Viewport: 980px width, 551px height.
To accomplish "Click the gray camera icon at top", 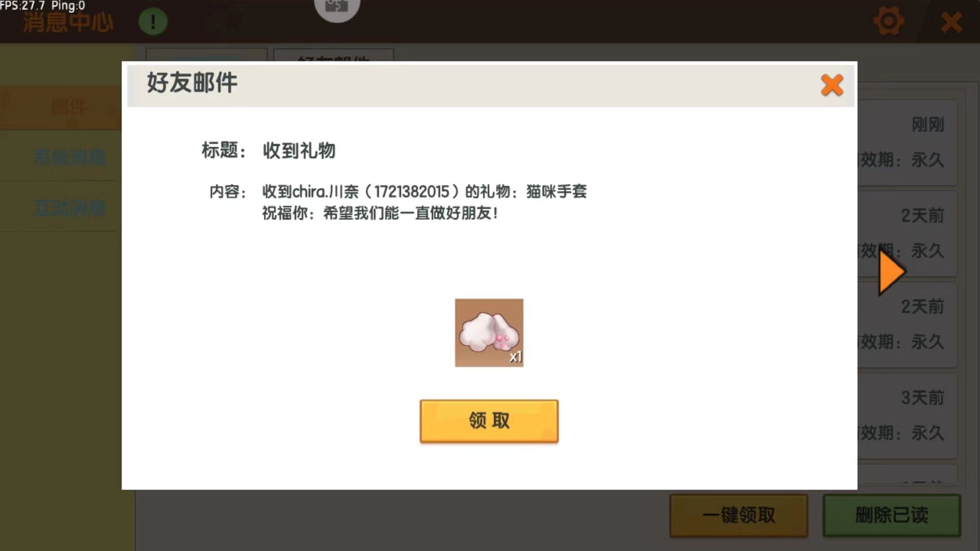I will click(337, 8).
